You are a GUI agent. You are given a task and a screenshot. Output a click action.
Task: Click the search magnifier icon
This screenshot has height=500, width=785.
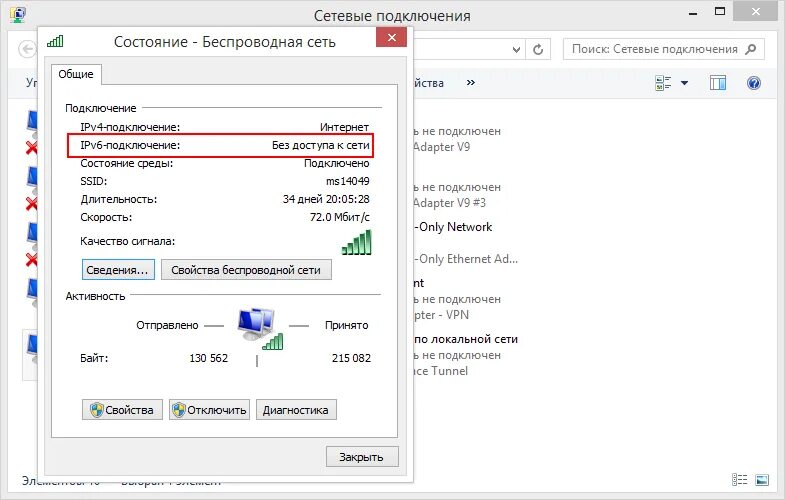(751, 49)
